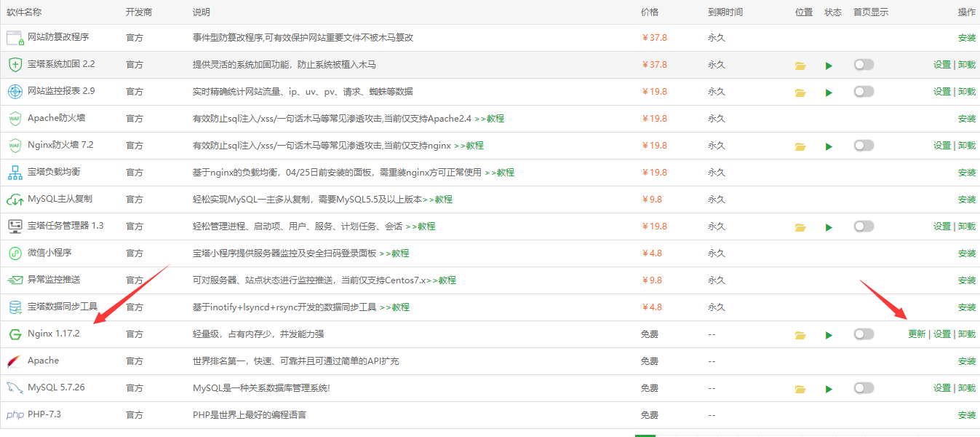Screen dimensions: 980x437
Task: Click the Apache防火墙 WAF icon
Action: pyautogui.click(x=15, y=119)
